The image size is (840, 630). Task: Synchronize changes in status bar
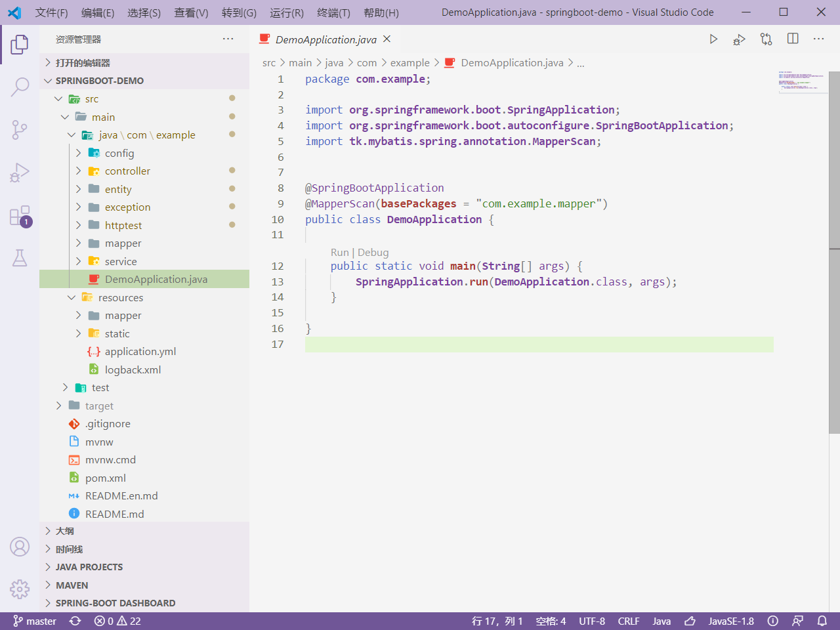point(75,621)
